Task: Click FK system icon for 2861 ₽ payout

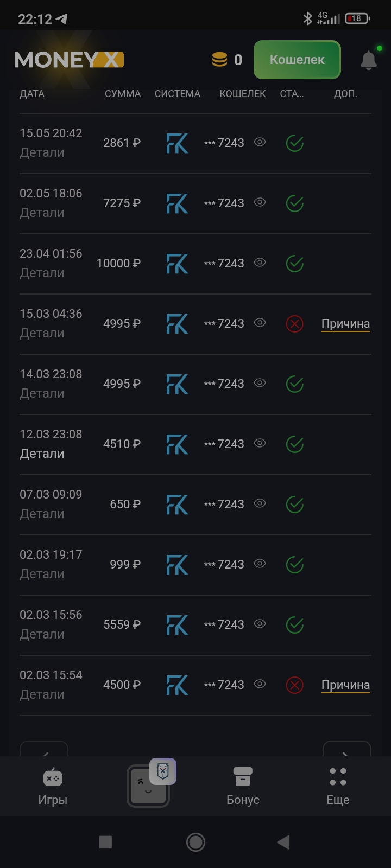Action: 177,143
